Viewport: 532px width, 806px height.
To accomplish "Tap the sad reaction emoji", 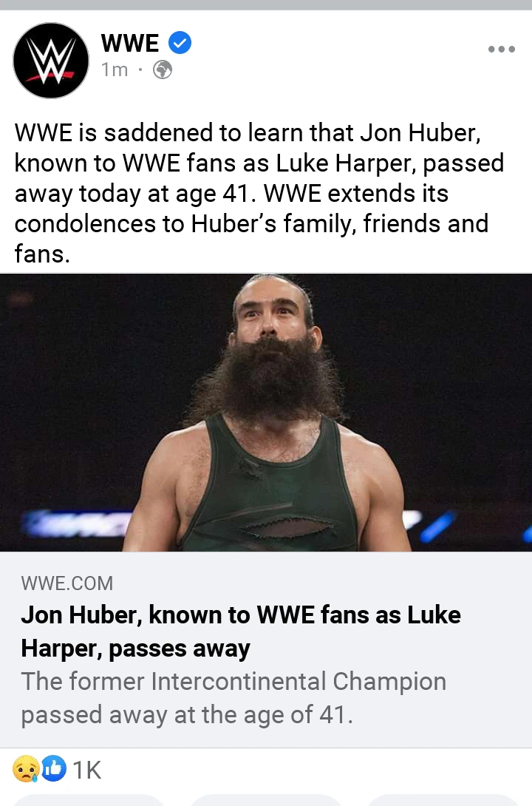I will coord(25,769).
